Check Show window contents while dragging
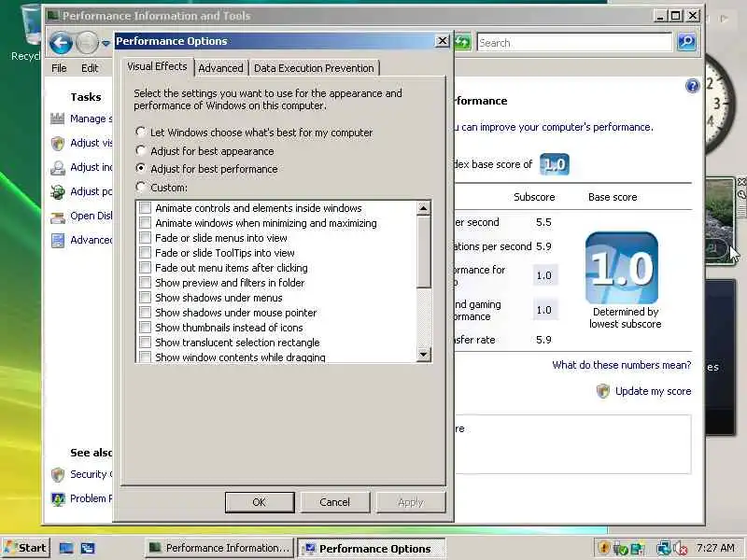 pyautogui.click(x=146, y=357)
